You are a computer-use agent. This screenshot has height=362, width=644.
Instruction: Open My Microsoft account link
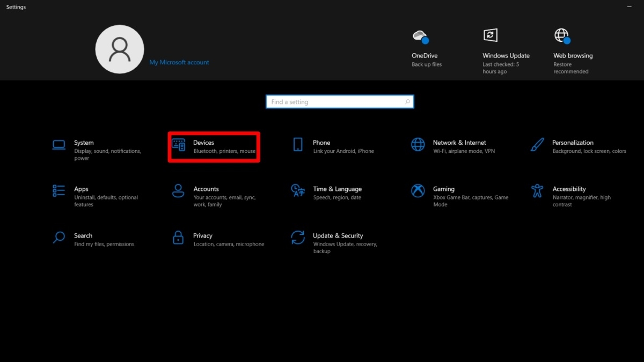179,62
